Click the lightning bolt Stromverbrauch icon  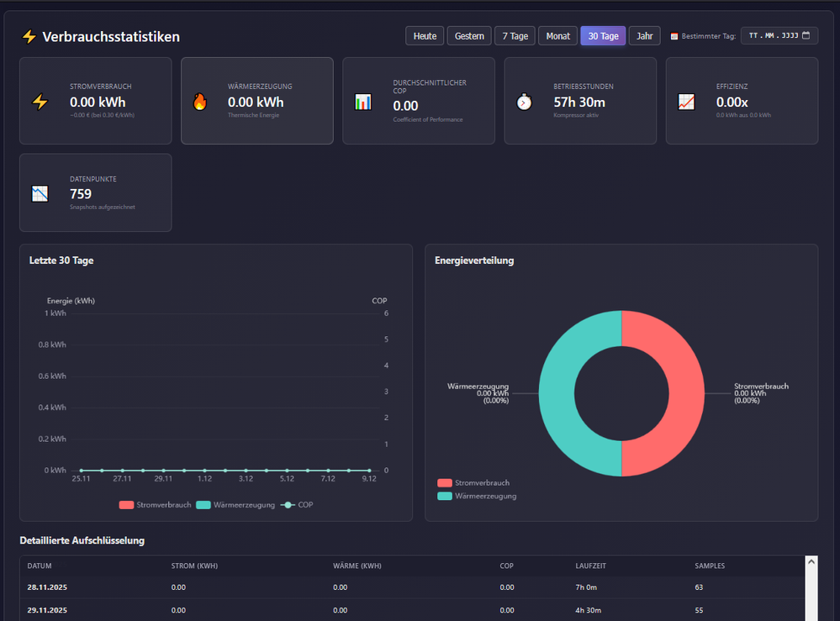click(x=40, y=102)
